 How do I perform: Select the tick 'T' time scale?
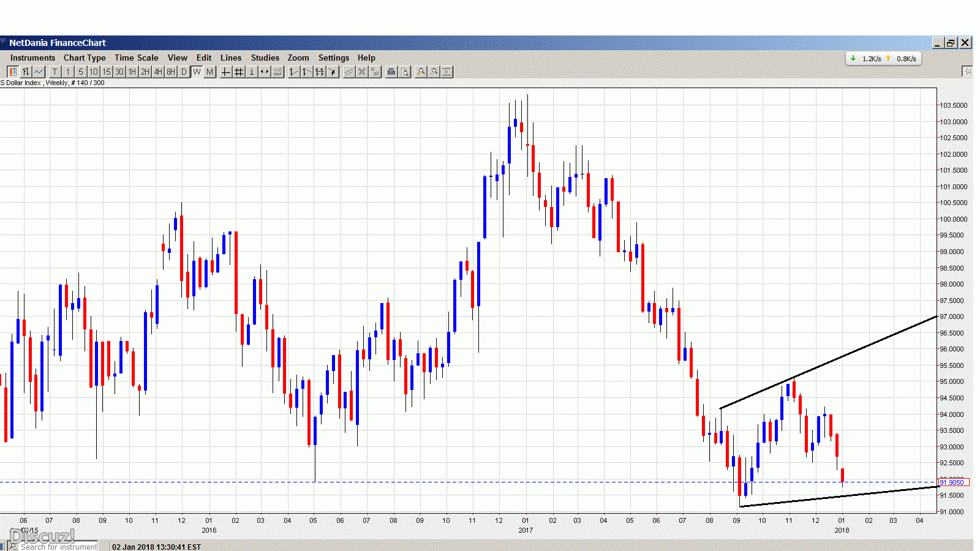55,72
